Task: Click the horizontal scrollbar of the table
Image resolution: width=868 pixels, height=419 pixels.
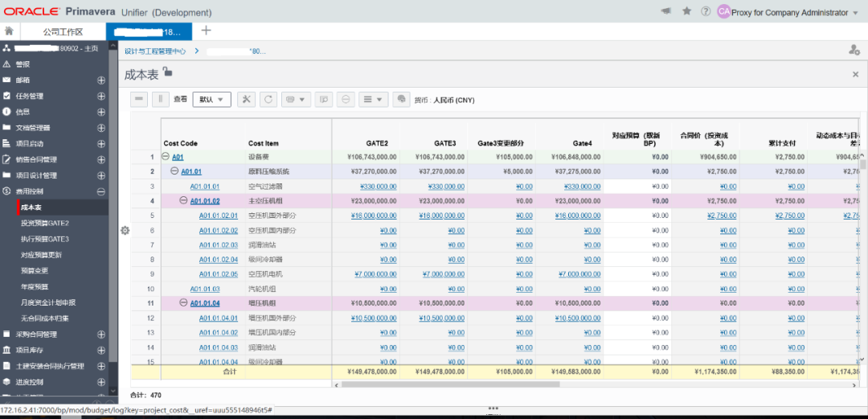Action: 451,384
